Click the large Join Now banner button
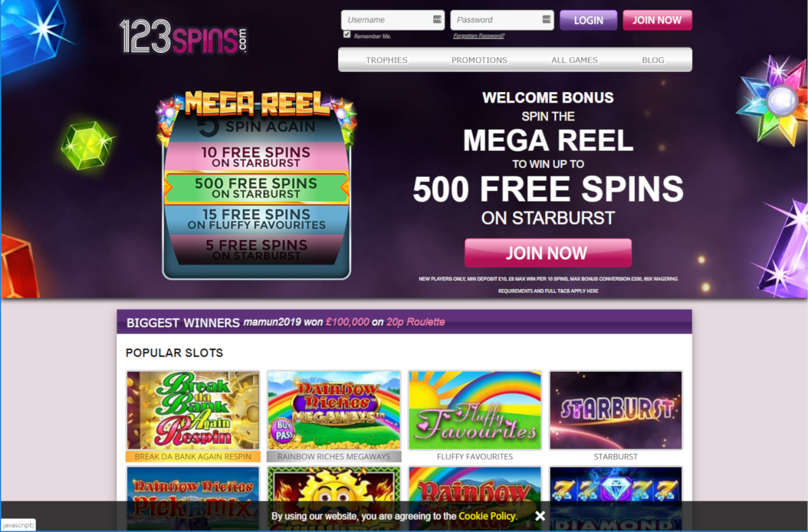The width and height of the screenshot is (808, 532). 548,253
